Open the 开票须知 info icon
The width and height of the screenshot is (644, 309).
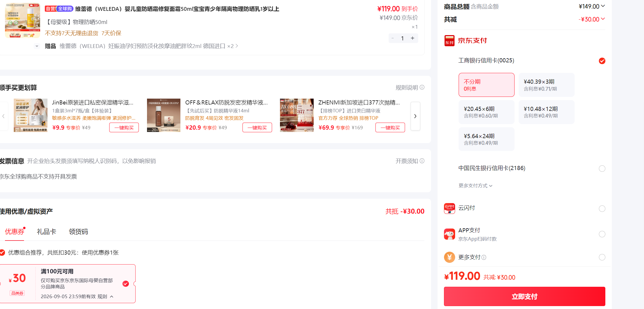pos(422,161)
